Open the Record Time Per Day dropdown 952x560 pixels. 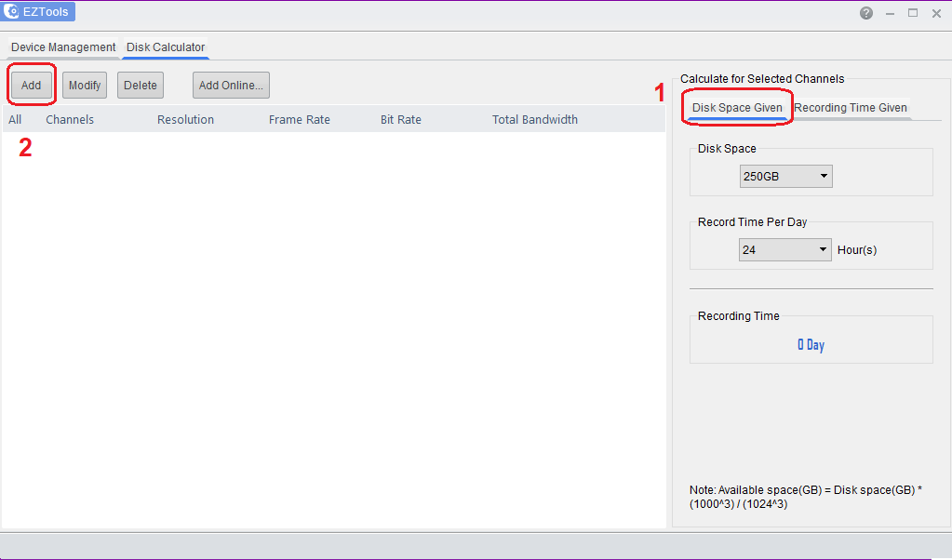tap(784, 248)
